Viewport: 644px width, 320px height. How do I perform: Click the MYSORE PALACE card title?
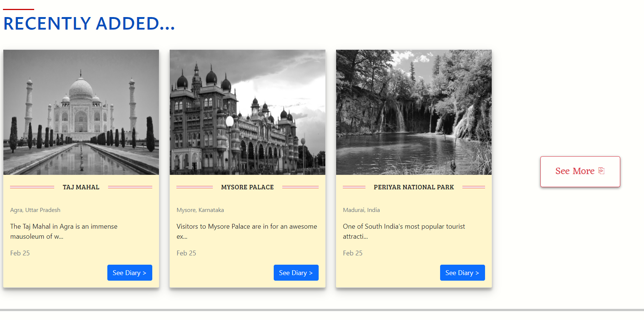(x=247, y=187)
